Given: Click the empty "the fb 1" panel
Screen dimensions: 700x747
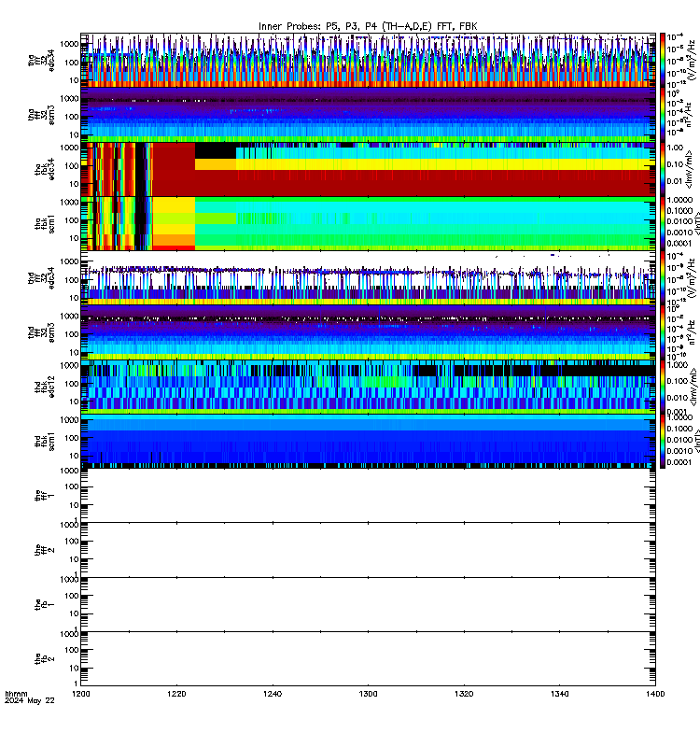Looking at the screenshot, I should coord(368,604).
